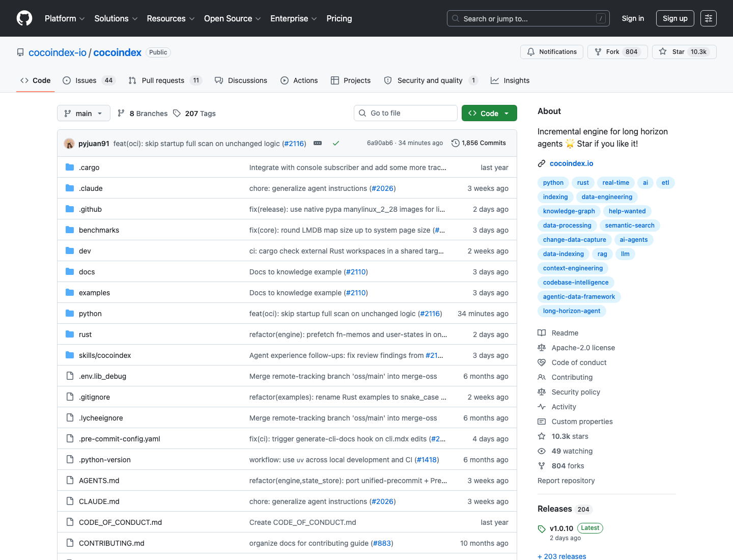Click the link icon next to cocoindex.io
The height and width of the screenshot is (560, 733).
542,163
